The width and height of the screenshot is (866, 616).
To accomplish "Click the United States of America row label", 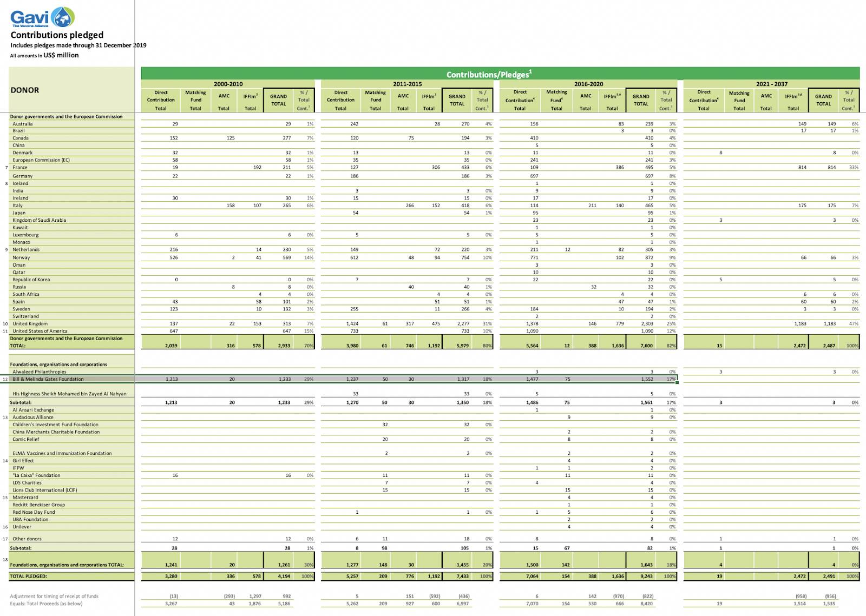I will (40, 331).
